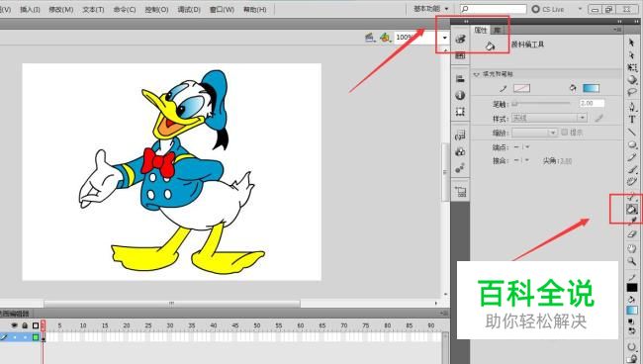
Task: Open the 样式 stroke style dropdown
Action: point(549,118)
